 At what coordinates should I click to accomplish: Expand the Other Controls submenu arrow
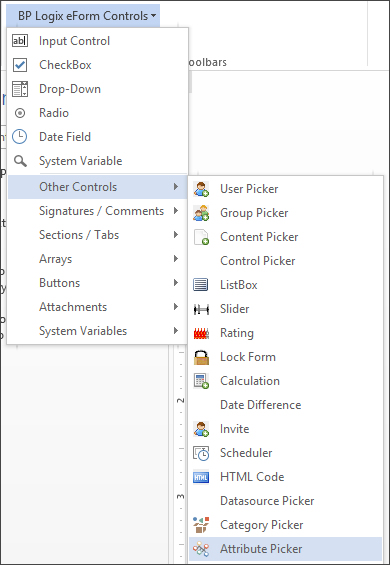point(176,187)
